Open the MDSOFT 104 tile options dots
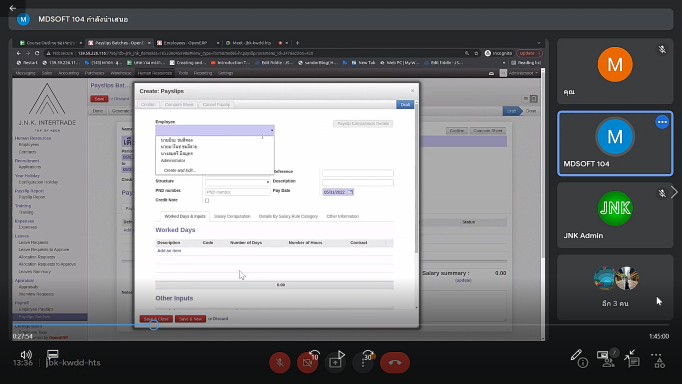Screen dimensions: 682x384 pyautogui.click(x=662, y=122)
